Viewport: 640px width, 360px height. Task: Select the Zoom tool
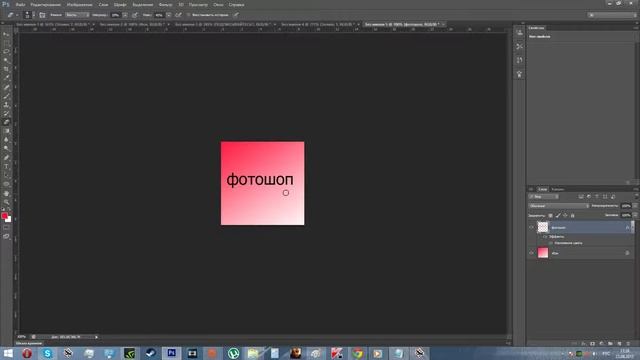[6, 202]
